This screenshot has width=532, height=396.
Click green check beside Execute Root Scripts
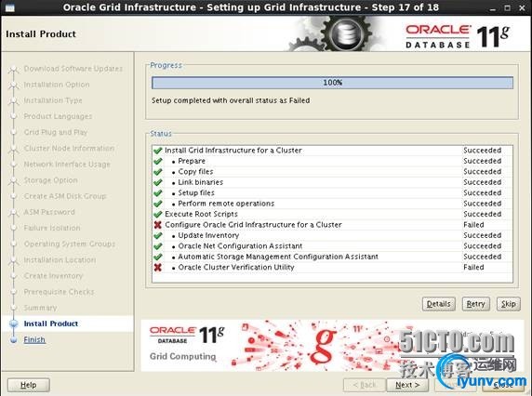pos(157,214)
